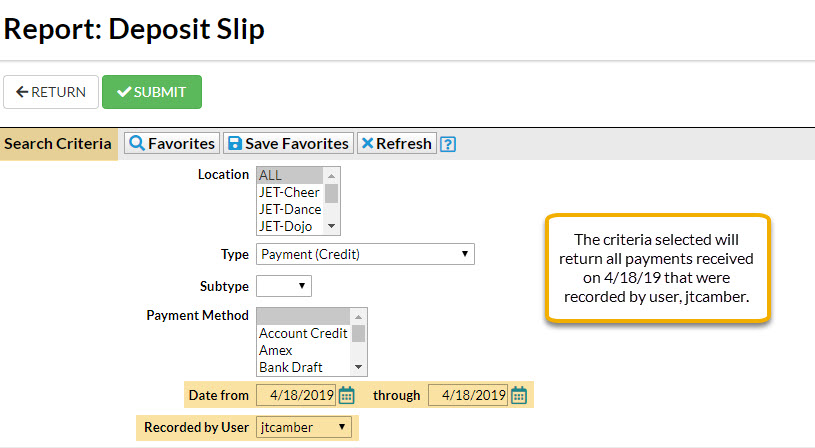This screenshot has width=815, height=448.
Task: Click the Favorites magnifier button
Action: click(x=172, y=143)
